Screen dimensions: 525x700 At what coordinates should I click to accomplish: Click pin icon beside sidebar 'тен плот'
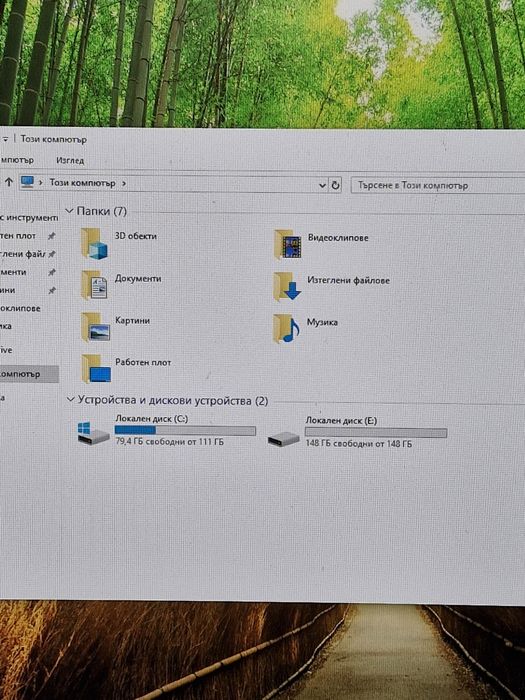coord(52,236)
